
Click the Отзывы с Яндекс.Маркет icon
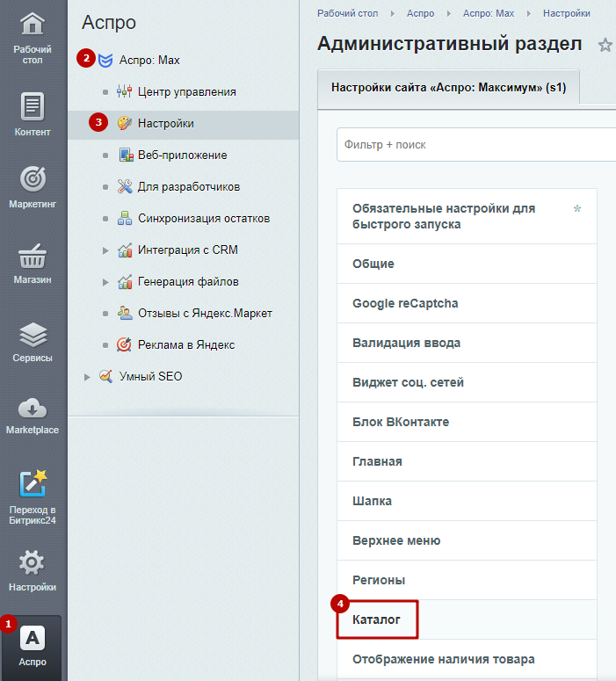point(125,313)
